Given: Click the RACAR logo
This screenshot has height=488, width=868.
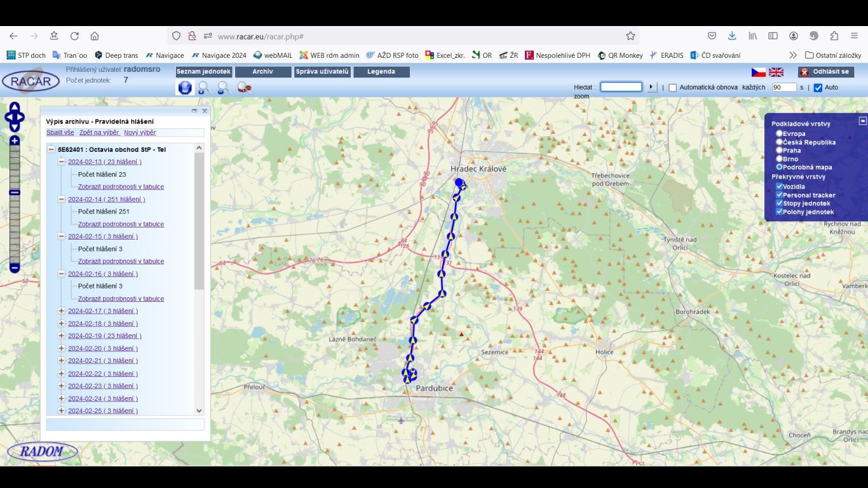Looking at the screenshot, I should pos(31,81).
